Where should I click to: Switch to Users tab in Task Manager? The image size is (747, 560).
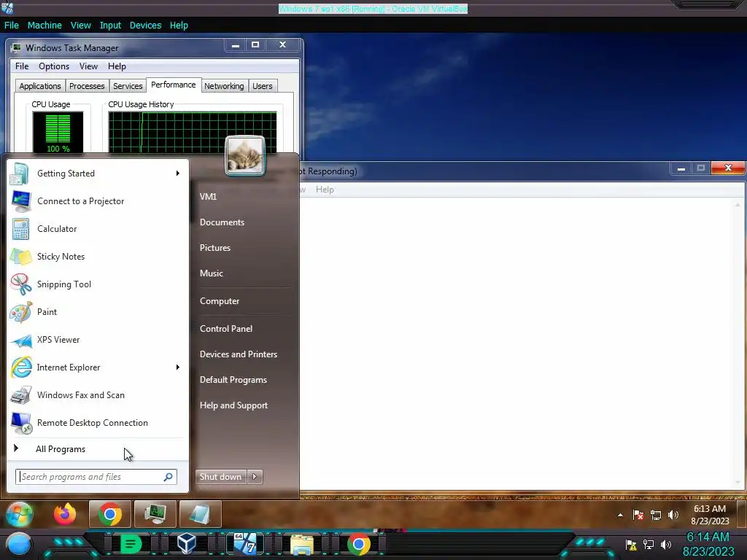click(263, 86)
